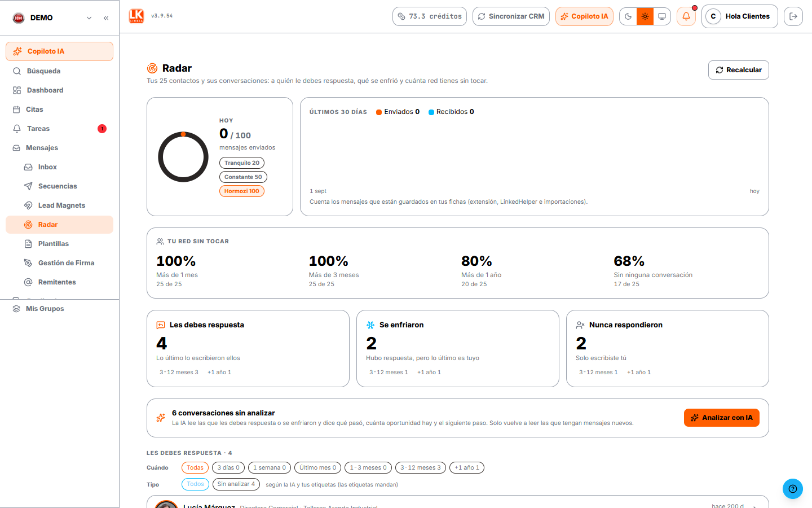Open notifications bell icon
812x508 pixels.
pos(686,16)
